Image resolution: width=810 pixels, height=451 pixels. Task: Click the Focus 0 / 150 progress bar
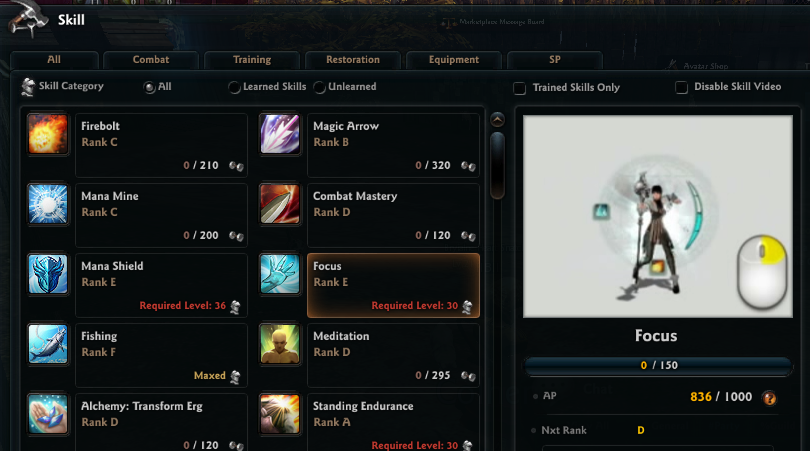pyautogui.click(x=658, y=365)
